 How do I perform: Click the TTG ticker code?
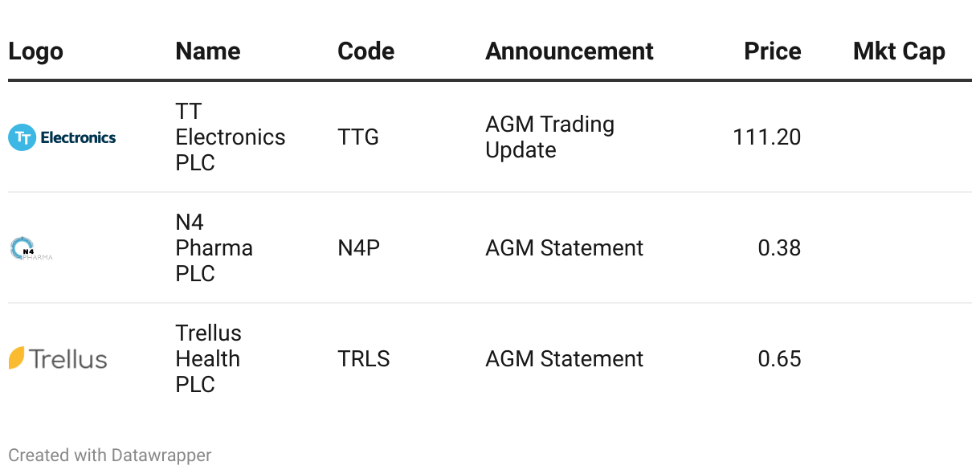[x=358, y=137]
